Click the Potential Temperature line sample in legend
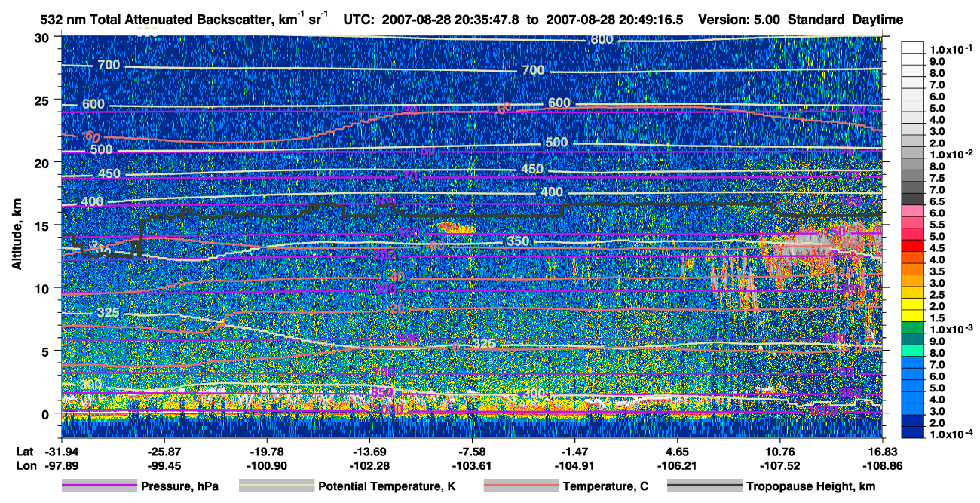This screenshot has height=503, width=980. [276, 486]
